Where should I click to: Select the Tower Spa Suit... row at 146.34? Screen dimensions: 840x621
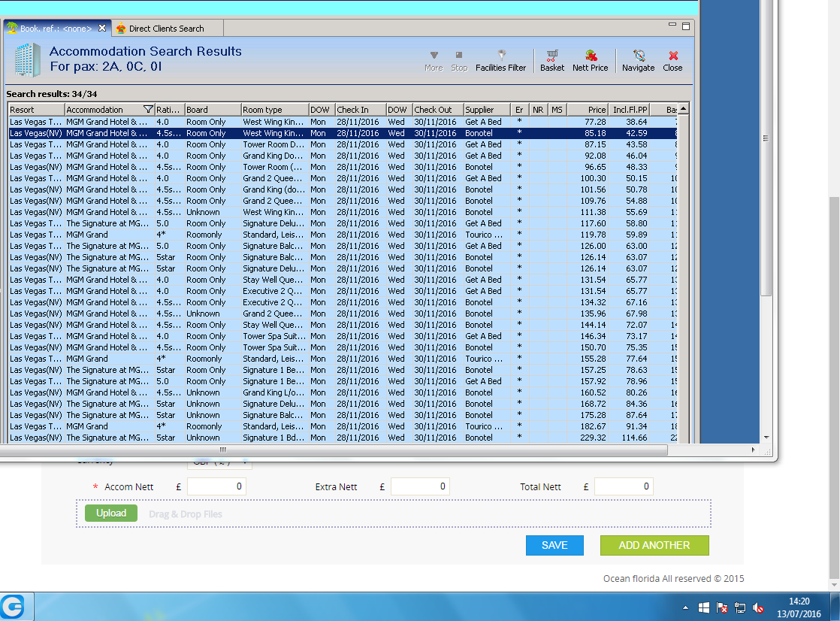(343, 336)
